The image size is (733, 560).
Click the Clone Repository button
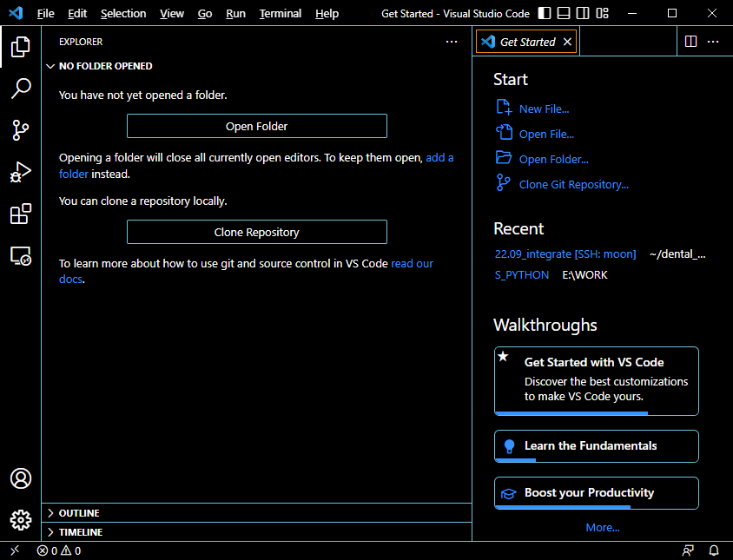coord(257,232)
